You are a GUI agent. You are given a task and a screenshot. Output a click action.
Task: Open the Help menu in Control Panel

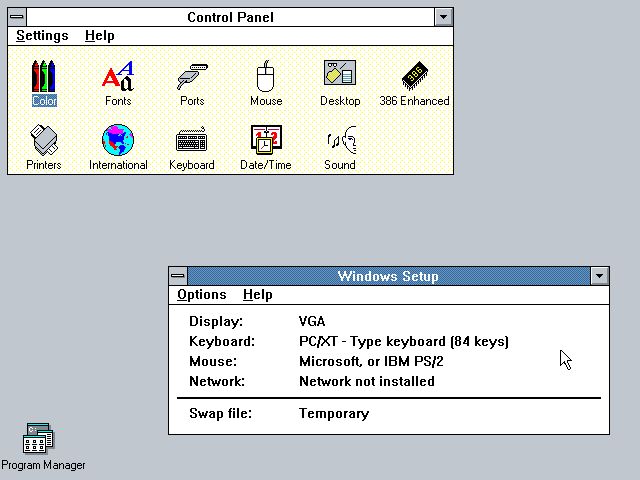coord(99,35)
